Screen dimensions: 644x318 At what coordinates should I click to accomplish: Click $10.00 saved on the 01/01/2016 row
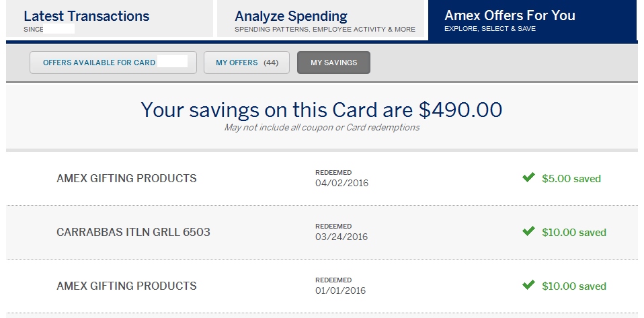click(574, 286)
